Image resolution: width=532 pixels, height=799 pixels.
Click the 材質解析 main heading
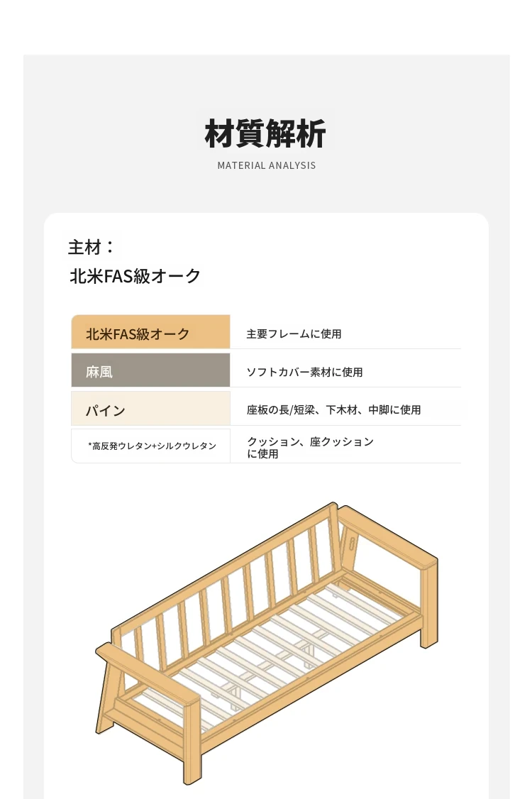(x=265, y=133)
